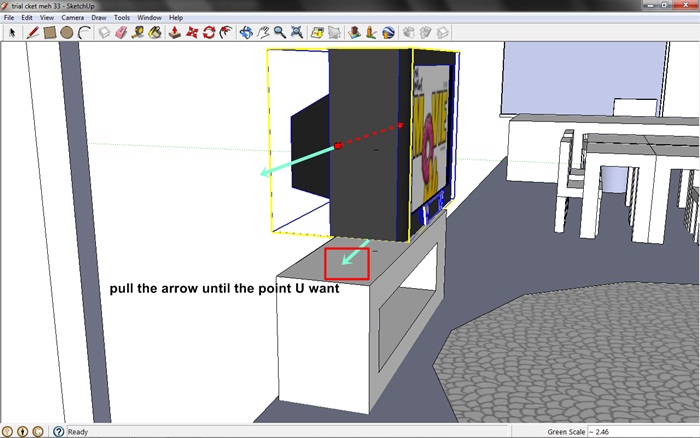Select the Push/Pull tool
This screenshot has height=438, width=700.
click(175, 33)
